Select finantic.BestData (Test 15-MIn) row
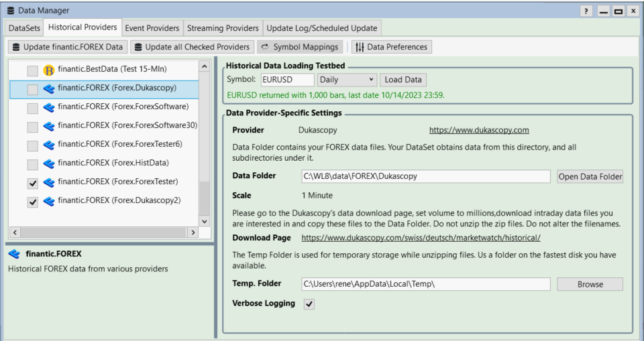Viewport: 644px width, 341px height. tap(105, 70)
